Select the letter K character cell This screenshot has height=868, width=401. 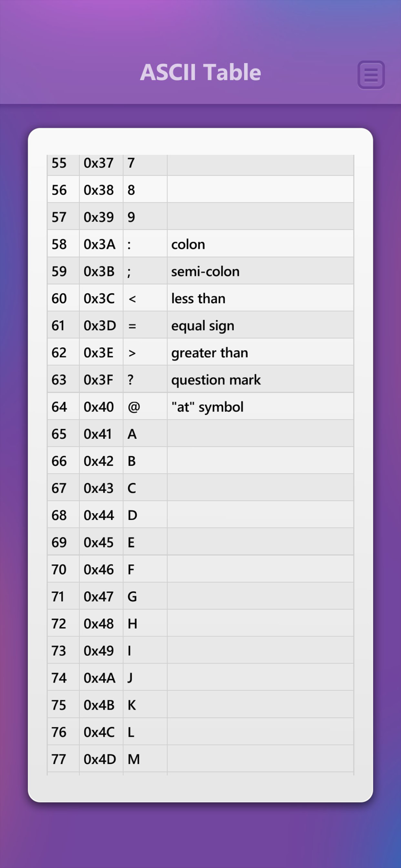145,705
